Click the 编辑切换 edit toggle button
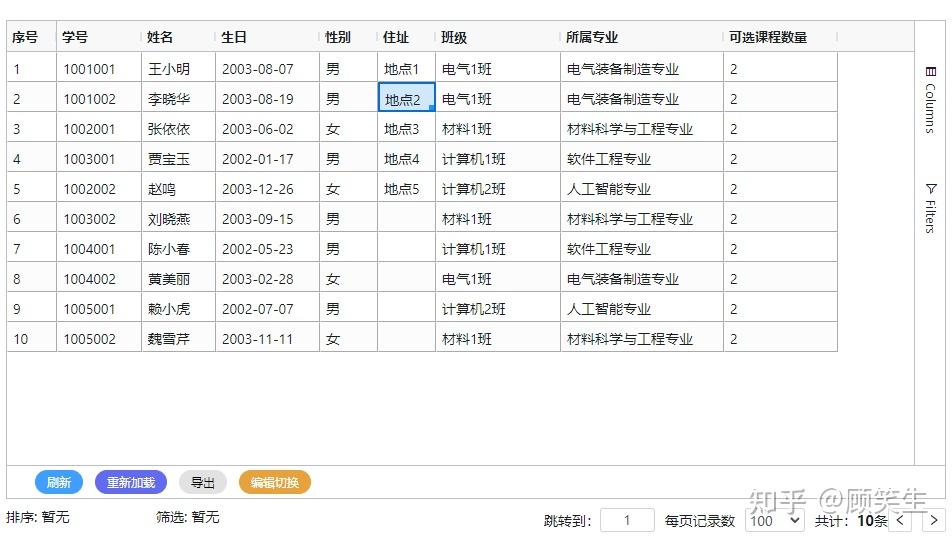The height and width of the screenshot is (540, 952). [x=275, y=482]
